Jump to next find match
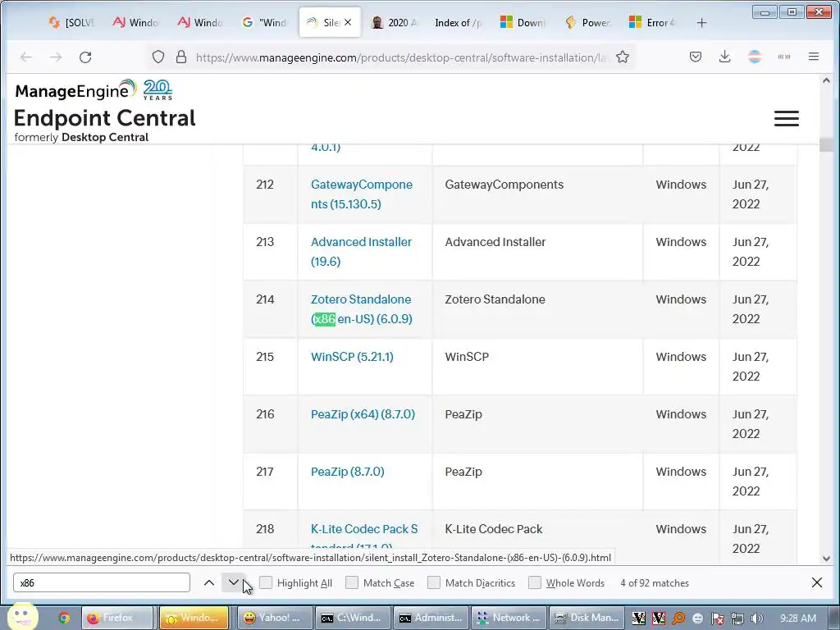The width and height of the screenshot is (840, 630). click(234, 583)
